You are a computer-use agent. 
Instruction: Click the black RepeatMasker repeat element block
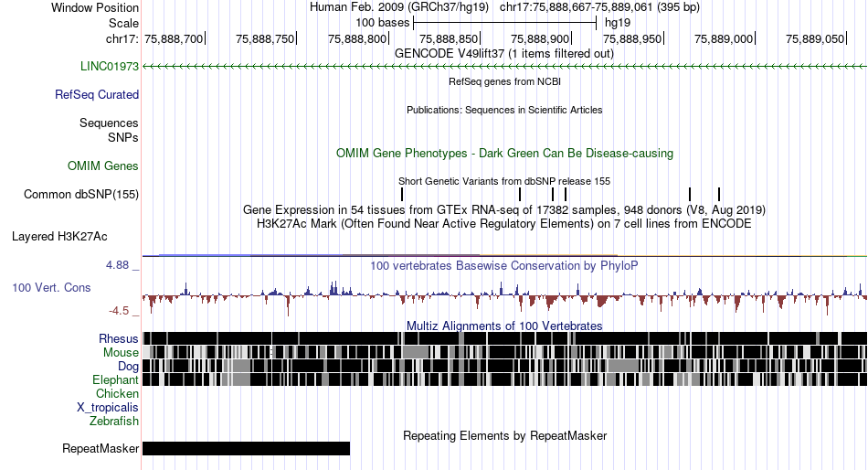coord(247,448)
